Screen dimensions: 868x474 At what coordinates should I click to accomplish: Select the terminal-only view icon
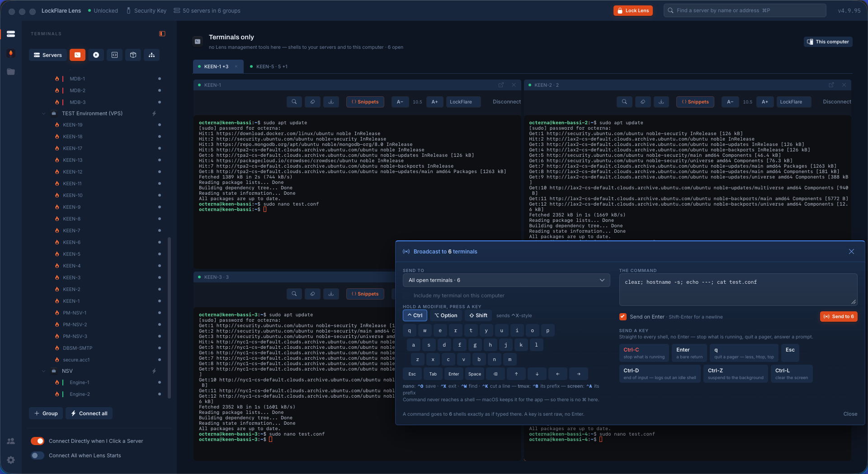(x=78, y=55)
